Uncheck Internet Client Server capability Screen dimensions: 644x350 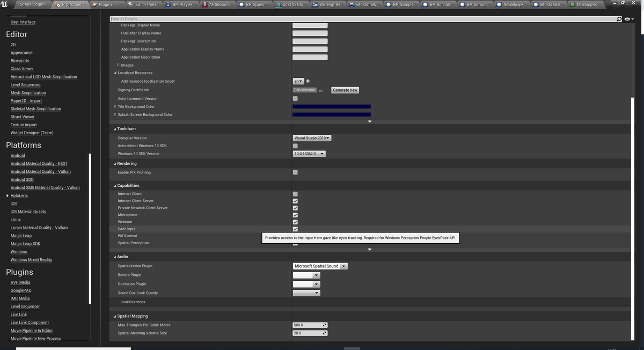295,201
